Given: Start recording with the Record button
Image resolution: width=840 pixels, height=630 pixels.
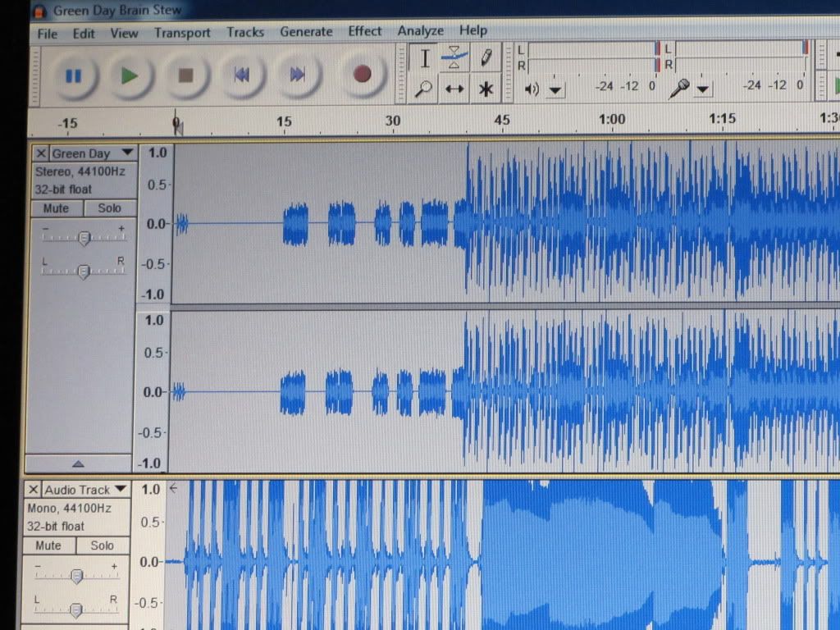Looking at the screenshot, I should 362,75.
